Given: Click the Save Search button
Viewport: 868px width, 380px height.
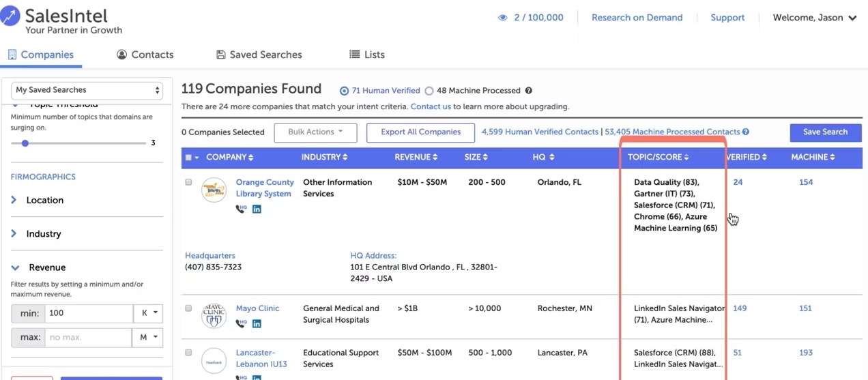Looking at the screenshot, I should click(x=825, y=132).
